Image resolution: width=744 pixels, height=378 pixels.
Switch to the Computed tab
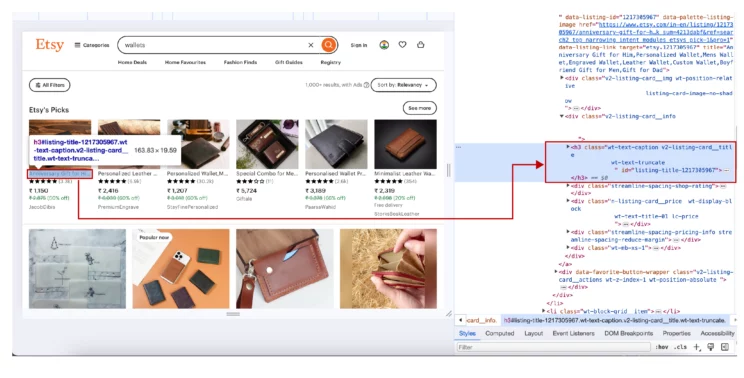point(500,333)
